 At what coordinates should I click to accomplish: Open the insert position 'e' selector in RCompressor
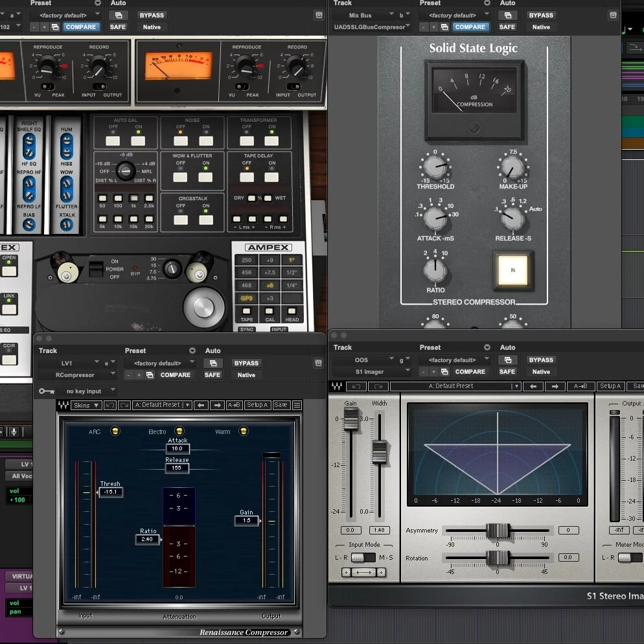[108, 363]
